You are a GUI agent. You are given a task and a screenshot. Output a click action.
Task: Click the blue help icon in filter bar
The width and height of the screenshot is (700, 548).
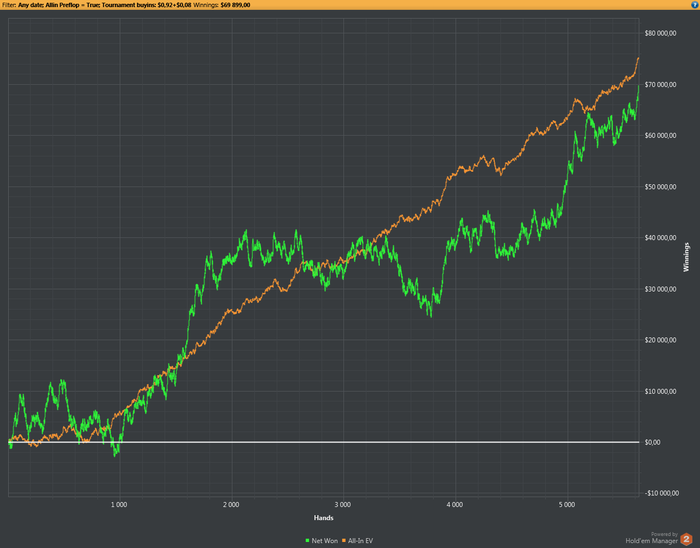click(x=695, y=5)
